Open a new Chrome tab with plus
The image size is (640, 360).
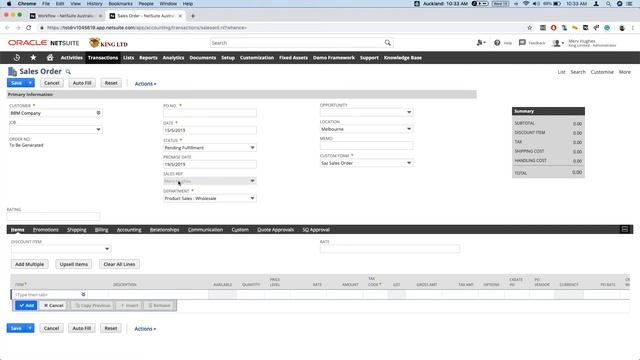coord(193,16)
